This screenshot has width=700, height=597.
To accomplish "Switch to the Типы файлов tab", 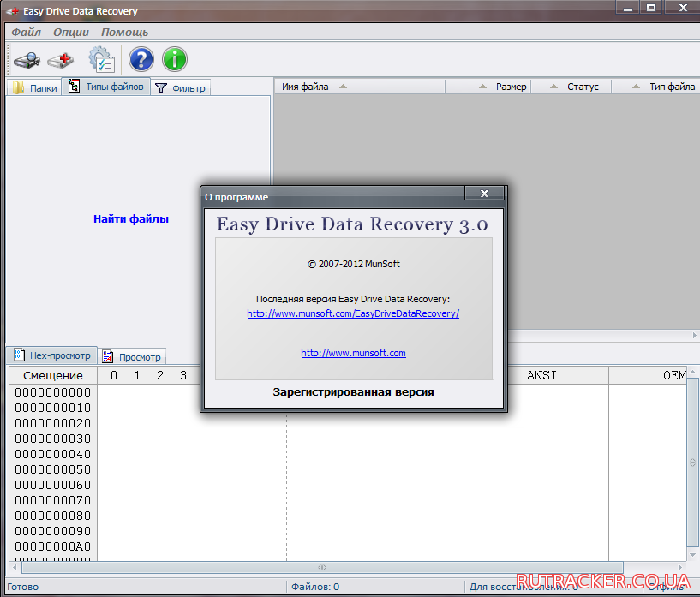I will 105,87.
